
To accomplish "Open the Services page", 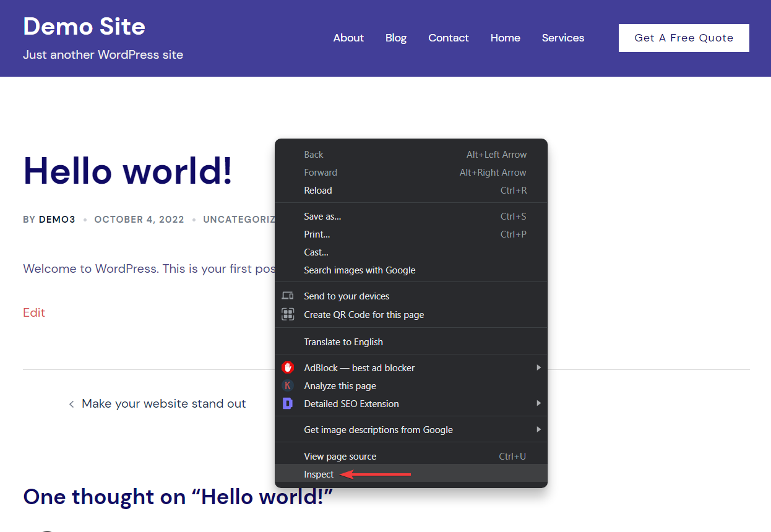I will 562,38.
